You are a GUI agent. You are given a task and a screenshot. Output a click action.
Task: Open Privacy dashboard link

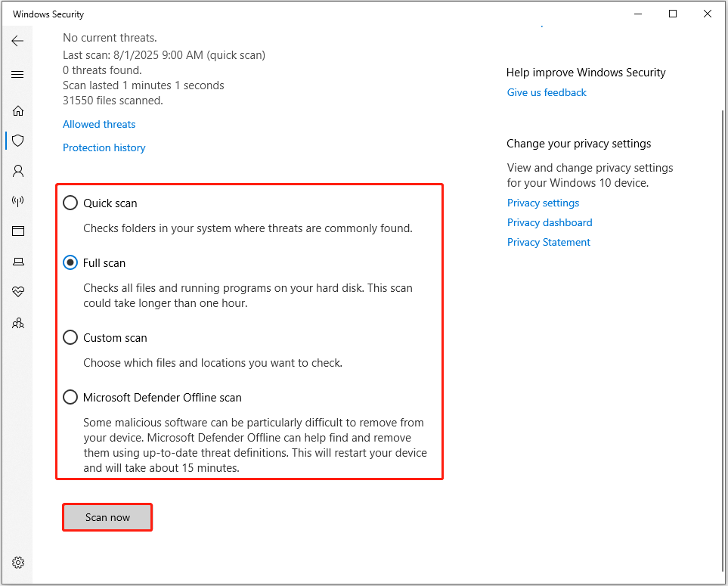(550, 222)
